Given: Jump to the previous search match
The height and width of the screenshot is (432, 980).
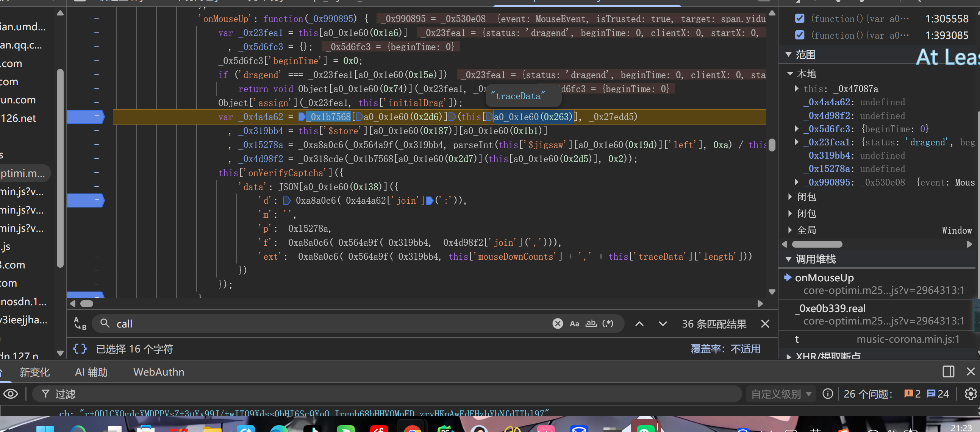Looking at the screenshot, I should click(639, 324).
